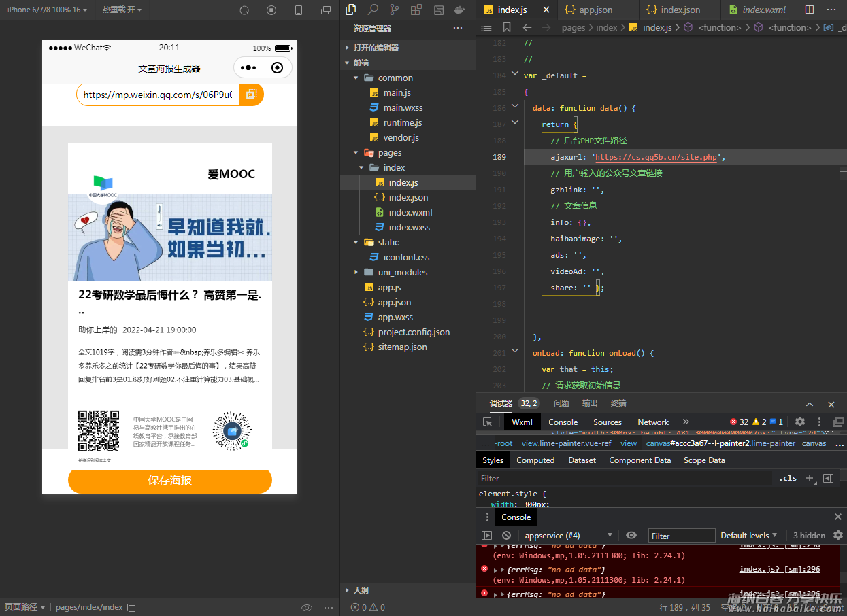This screenshot has height=616, width=847.
Task: Click the 3 hidden messages label
Action: click(809, 536)
